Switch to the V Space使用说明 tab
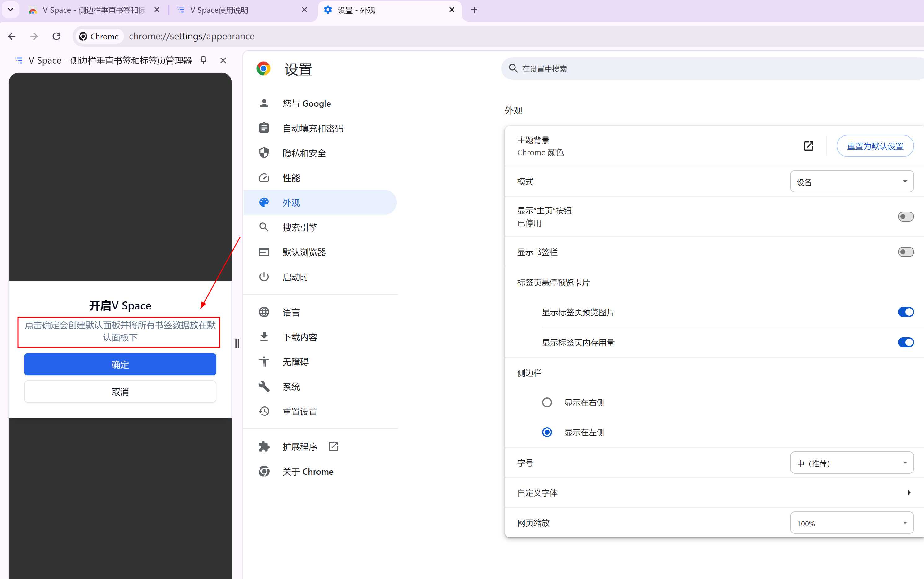924x579 pixels. (219, 10)
